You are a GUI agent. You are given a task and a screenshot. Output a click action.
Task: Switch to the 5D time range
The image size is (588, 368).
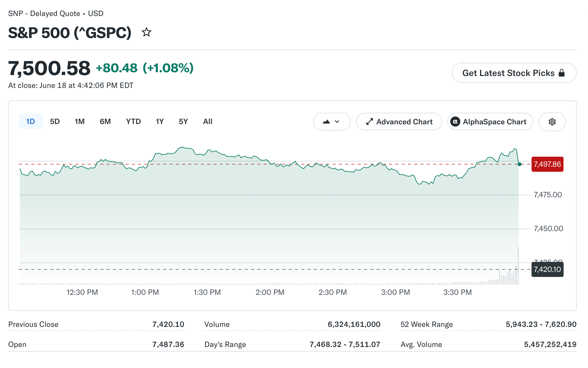[x=55, y=122]
